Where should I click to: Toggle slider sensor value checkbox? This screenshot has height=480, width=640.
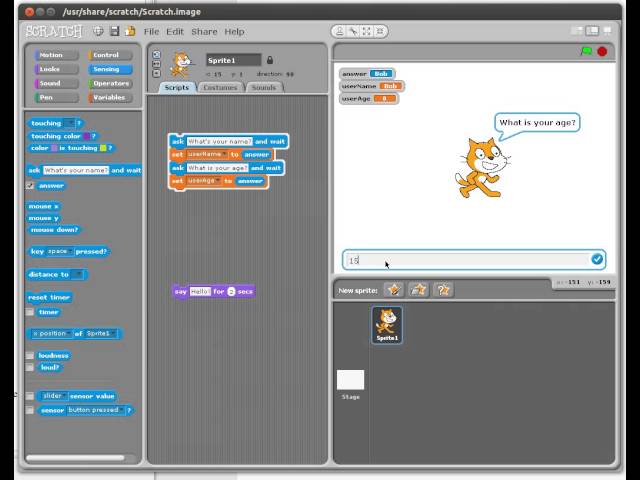tap(30, 396)
